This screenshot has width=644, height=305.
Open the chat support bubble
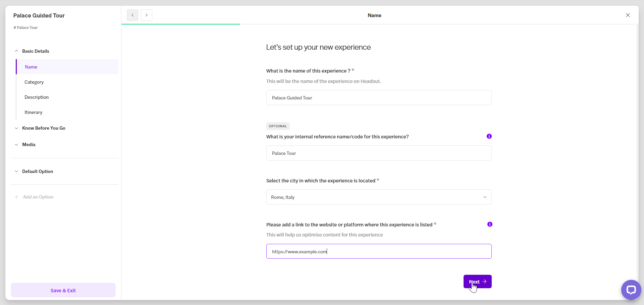[x=631, y=290]
